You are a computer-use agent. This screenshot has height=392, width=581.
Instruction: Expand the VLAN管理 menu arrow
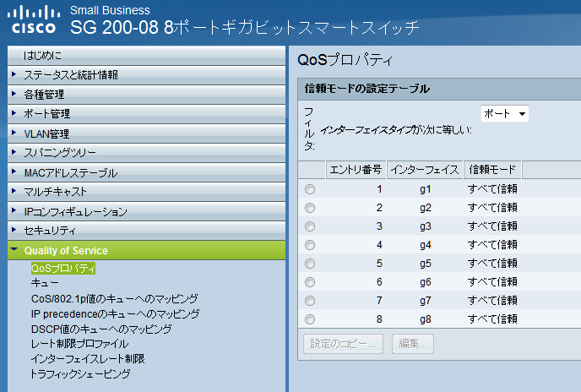coord(14,133)
